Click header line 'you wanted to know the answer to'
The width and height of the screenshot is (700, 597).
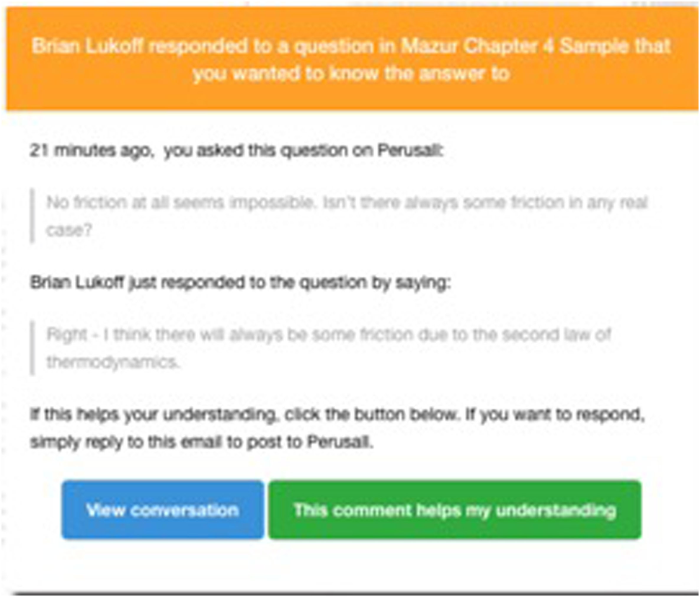tap(351, 74)
